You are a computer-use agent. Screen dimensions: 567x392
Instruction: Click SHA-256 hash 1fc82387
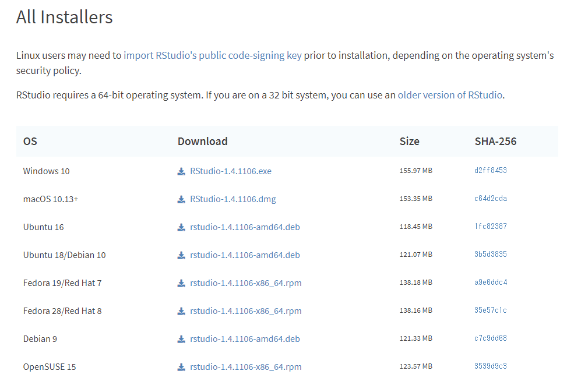pyautogui.click(x=490, y=226)
